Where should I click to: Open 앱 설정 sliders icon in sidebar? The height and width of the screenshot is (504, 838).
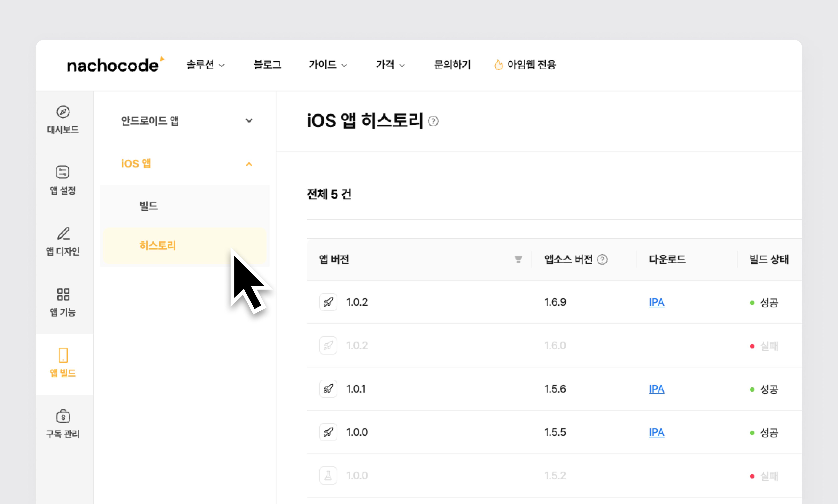pos(62,172)
